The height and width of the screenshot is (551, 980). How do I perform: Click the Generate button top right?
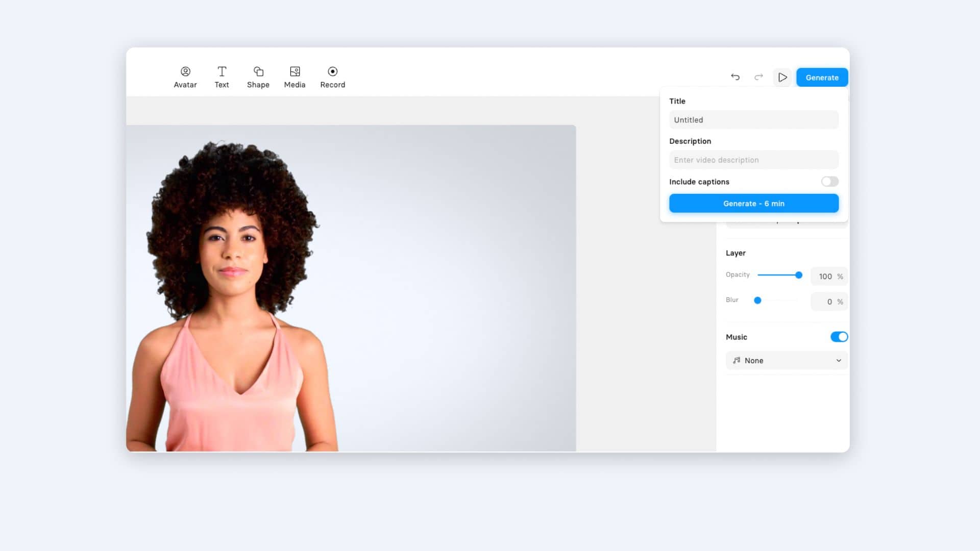(x=821, y=78)
